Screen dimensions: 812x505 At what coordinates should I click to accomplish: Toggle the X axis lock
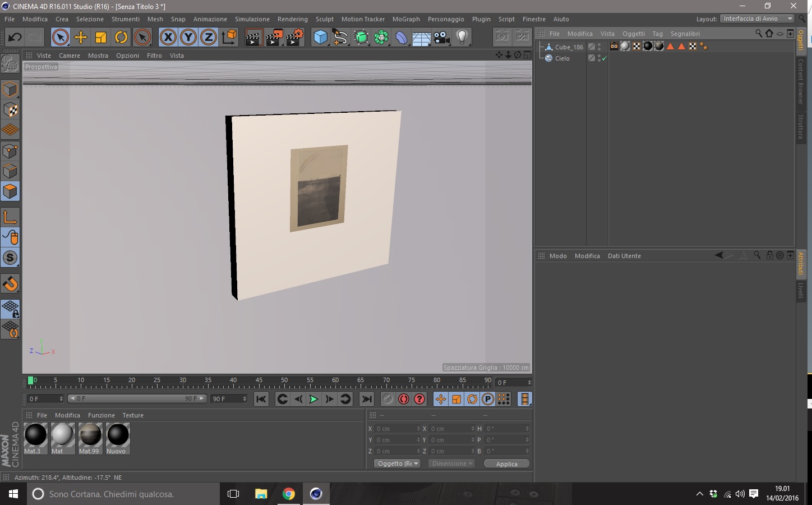pyautogui.click(x=168, y=38)
